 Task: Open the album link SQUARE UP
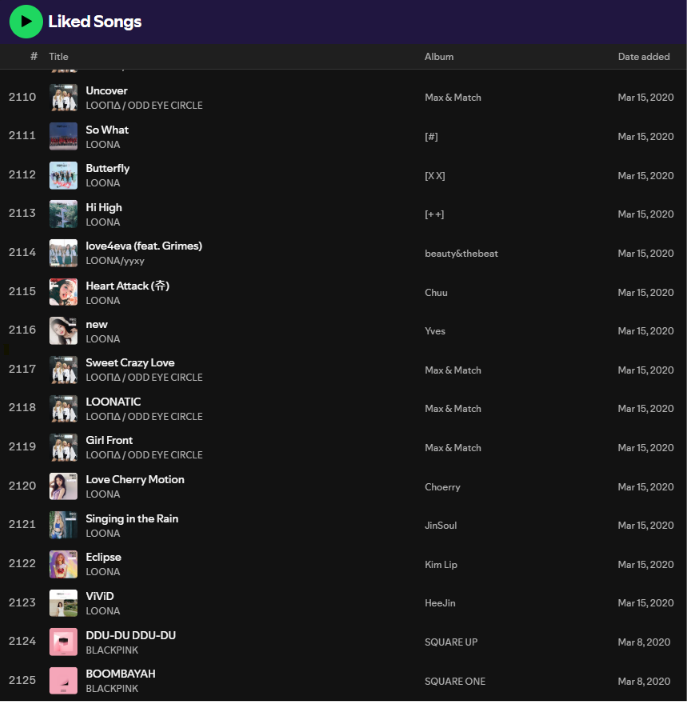tap(451, 642)
